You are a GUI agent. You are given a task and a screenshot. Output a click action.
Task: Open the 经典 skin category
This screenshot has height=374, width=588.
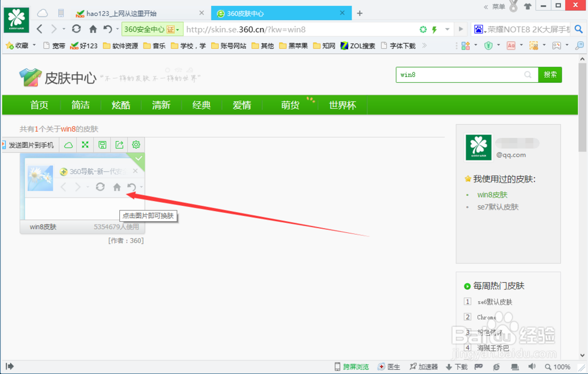coord(201,105)
